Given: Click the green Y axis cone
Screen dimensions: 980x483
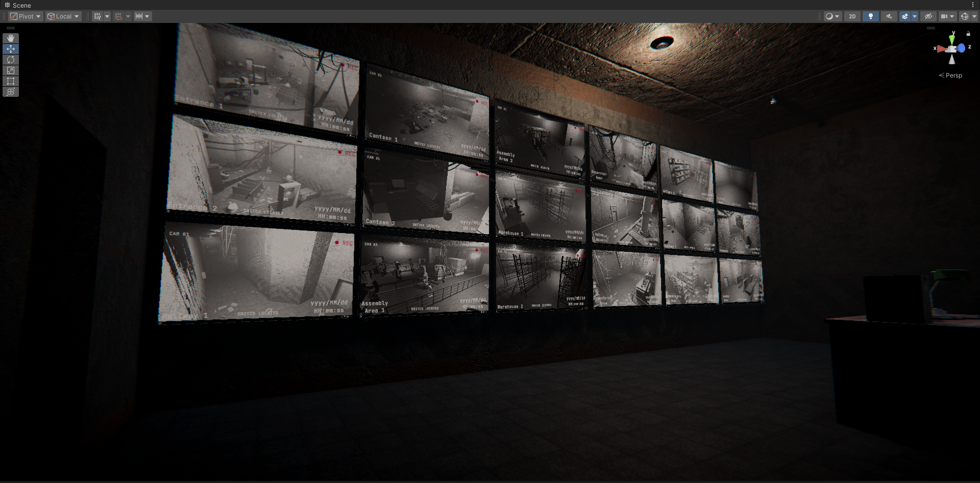Looking at the screenshot, I should [952, 39].
